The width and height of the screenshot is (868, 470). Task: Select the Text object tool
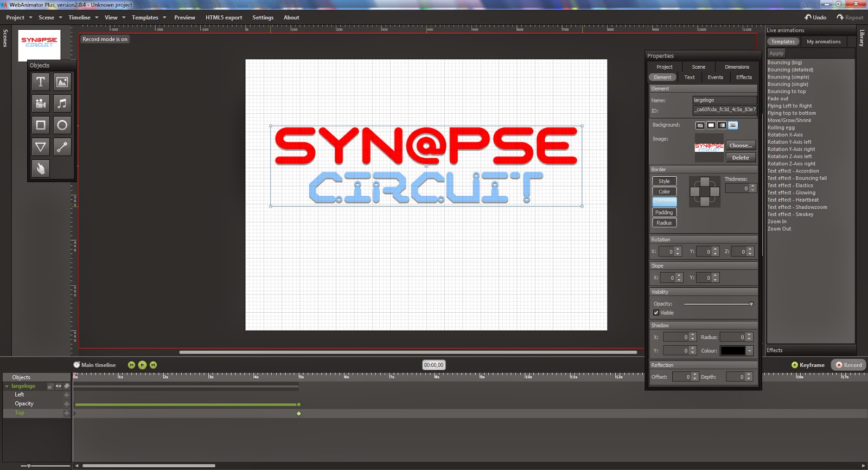41,82
